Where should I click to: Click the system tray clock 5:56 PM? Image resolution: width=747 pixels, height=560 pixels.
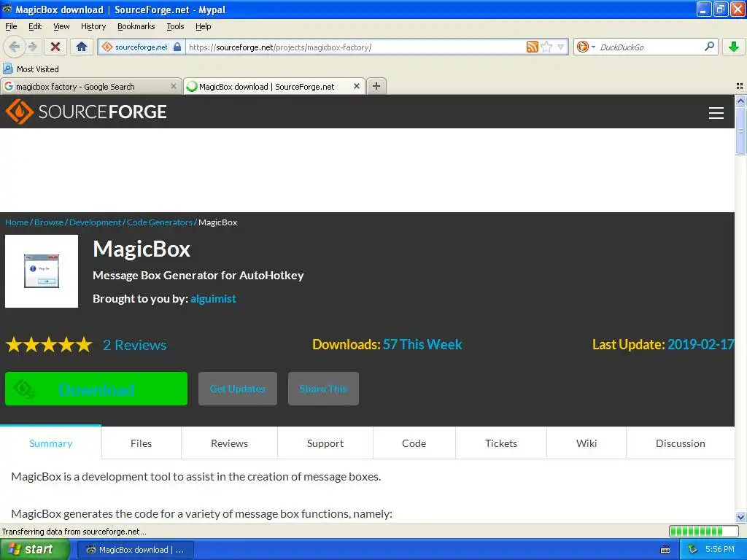point(720,550)
